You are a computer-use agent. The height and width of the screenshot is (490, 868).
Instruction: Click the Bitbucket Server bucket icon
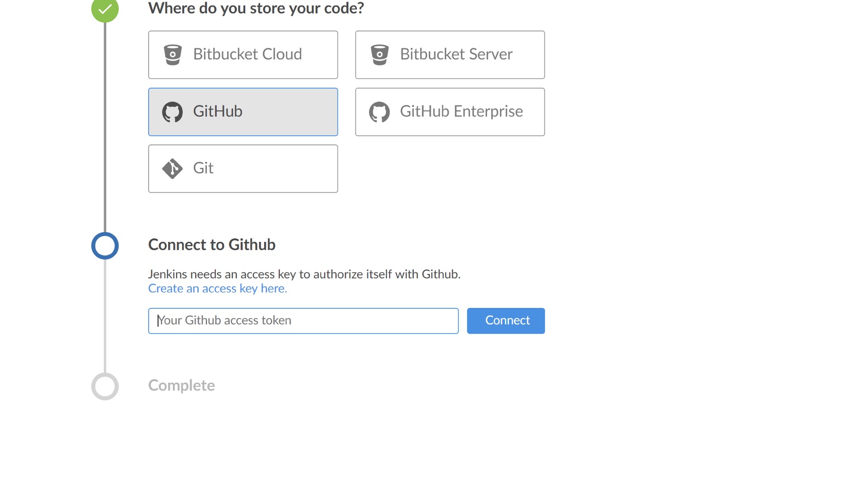[x=380, y=55]
